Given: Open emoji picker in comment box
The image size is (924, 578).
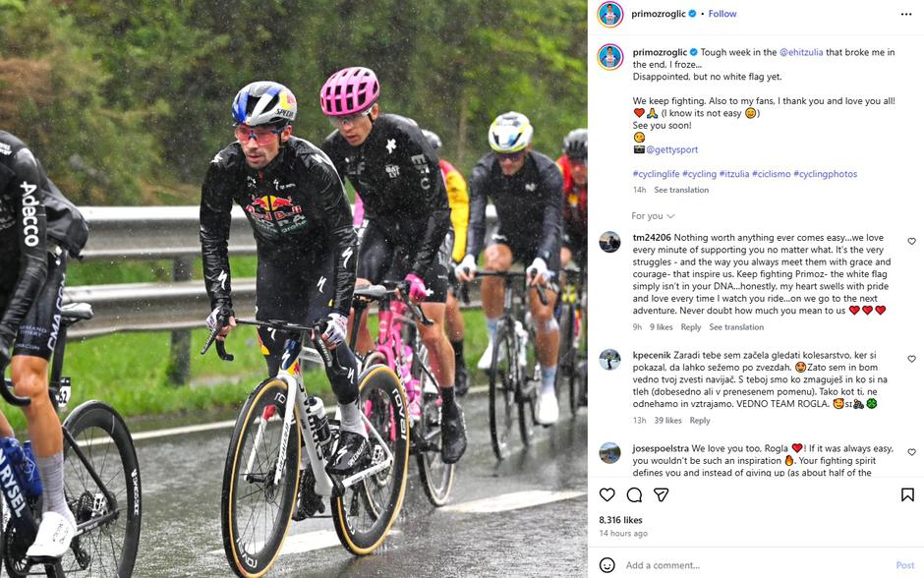Looking at the screenshot, I should 606,565.
